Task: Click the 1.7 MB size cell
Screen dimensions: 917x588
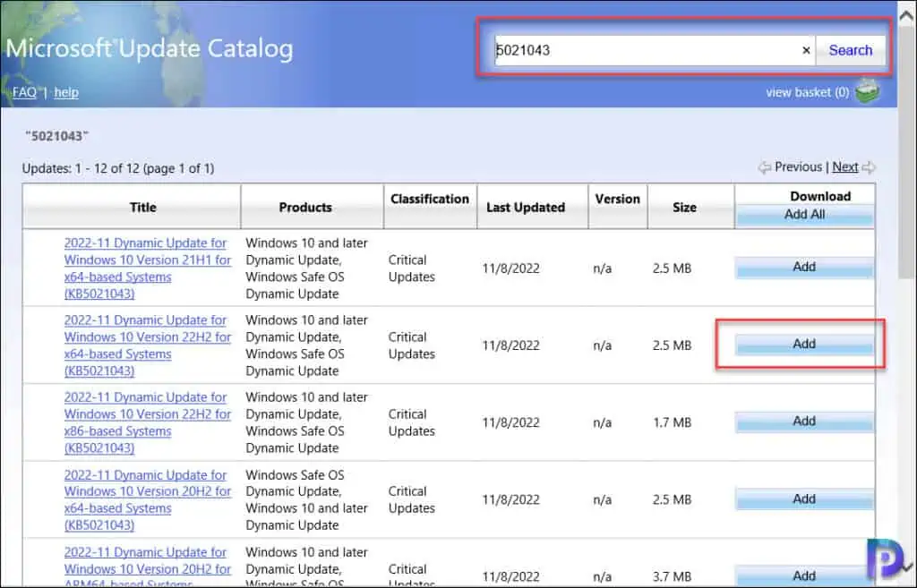Action: [672, 422]
